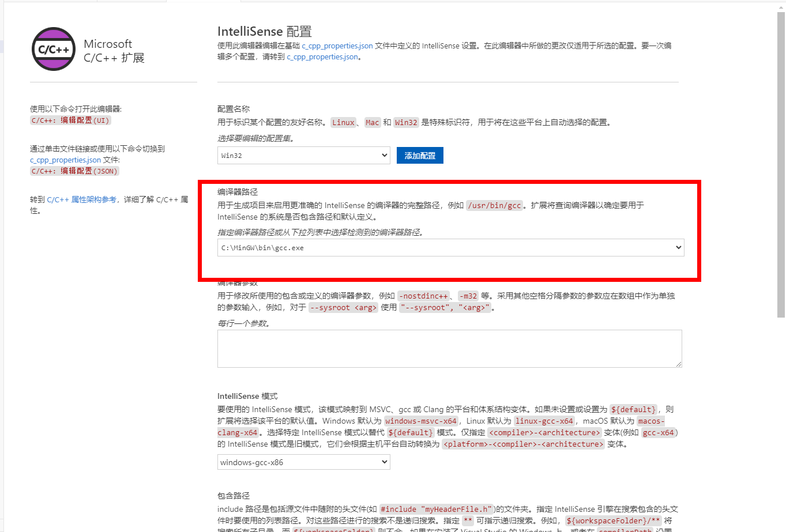786x532 pixels.
Task: Click the --sysroot <arg> code text
Action: (x=343, y=307)
